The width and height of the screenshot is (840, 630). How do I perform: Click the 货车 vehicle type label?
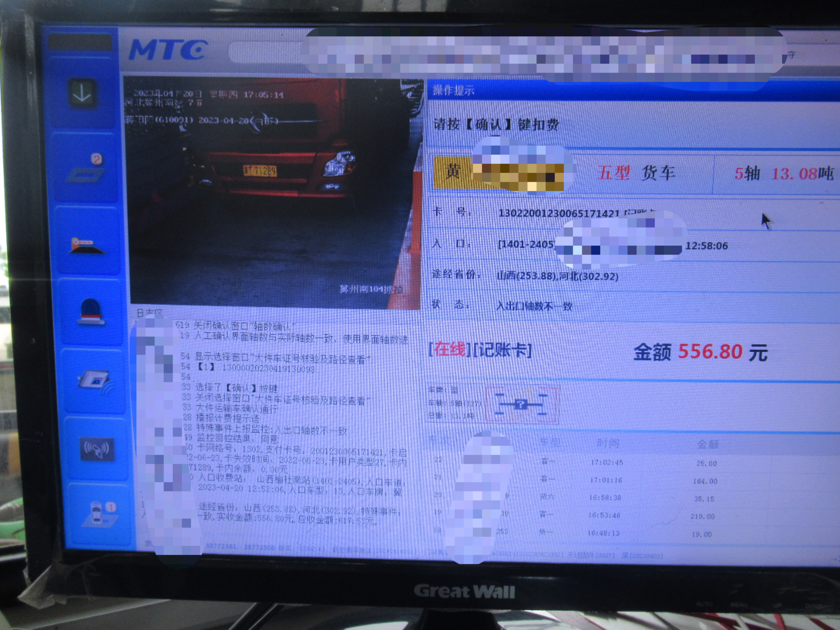point(658,173)
